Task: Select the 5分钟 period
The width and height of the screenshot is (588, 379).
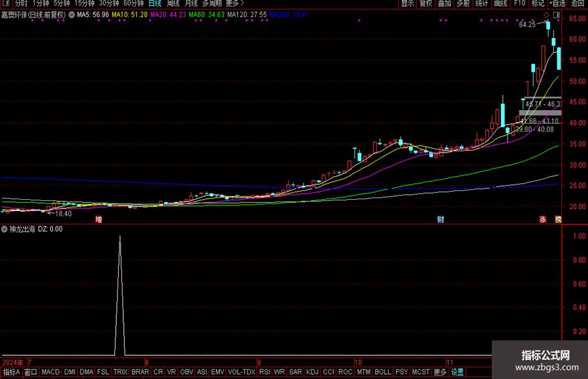Action: pyautogui.click(x=62, y=3)
